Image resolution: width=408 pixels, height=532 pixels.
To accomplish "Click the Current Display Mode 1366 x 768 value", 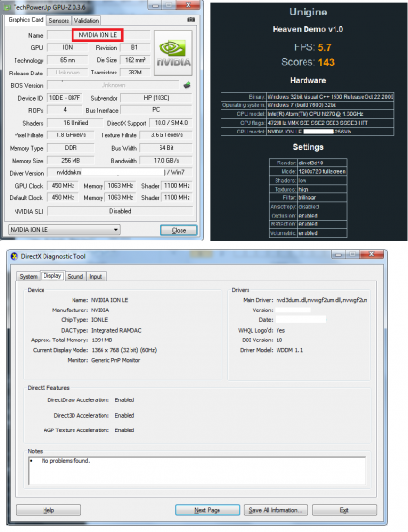I will [124, 350].
